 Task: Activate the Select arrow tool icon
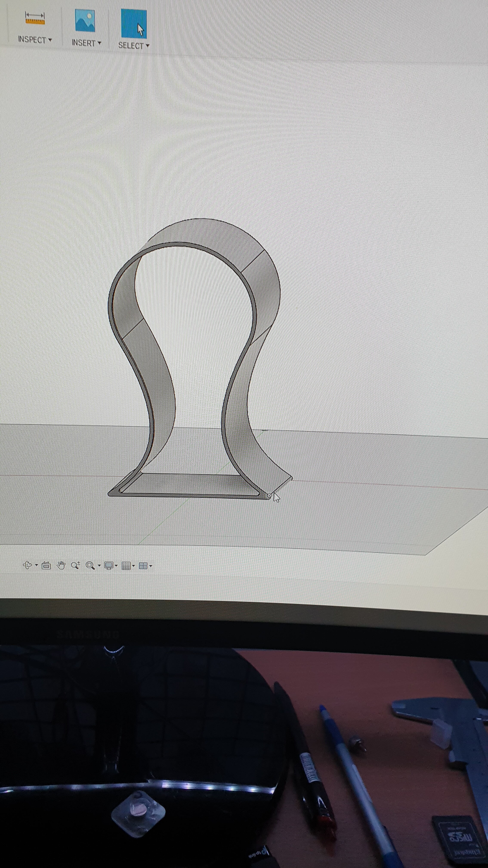click(x=134, y=24)
